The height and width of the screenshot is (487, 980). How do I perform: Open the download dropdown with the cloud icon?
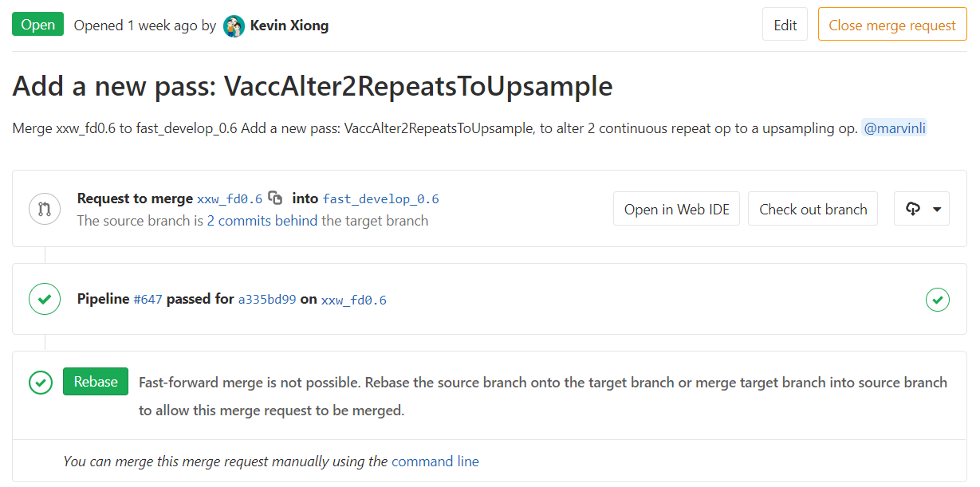point(922,209)
